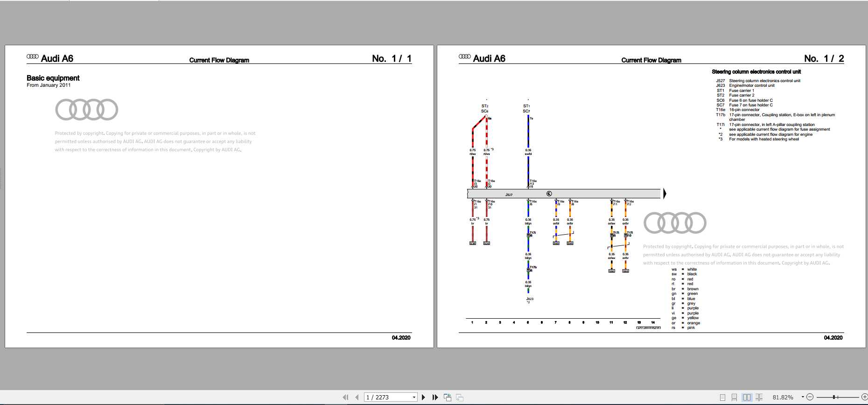
Task: Click the previous view icon
Action: [x=448, y=397]
